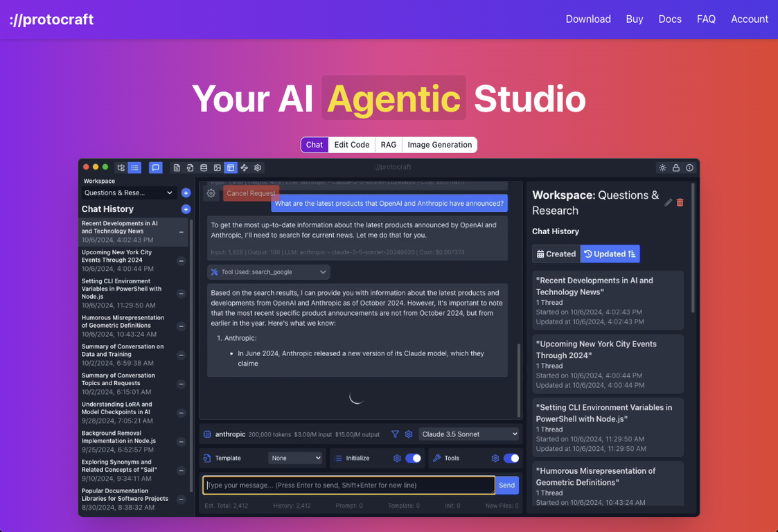778x532 pixels.
Task: Click inside the message input field
Action: coord(346,485)
